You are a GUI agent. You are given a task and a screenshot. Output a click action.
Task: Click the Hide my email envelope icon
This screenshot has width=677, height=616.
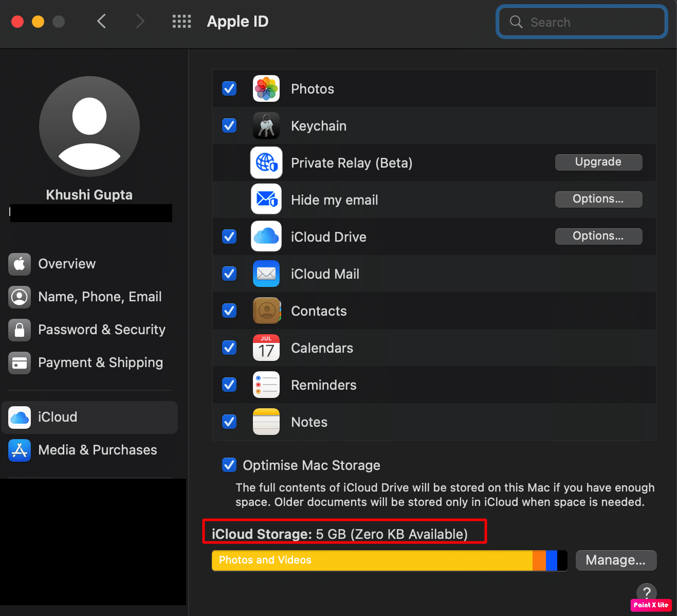(x=266, y=200)
